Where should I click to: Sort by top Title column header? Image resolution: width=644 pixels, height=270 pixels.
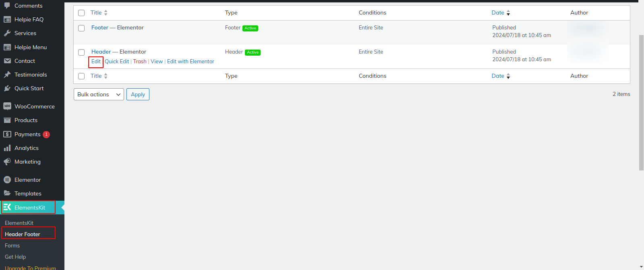pos(96,12)
